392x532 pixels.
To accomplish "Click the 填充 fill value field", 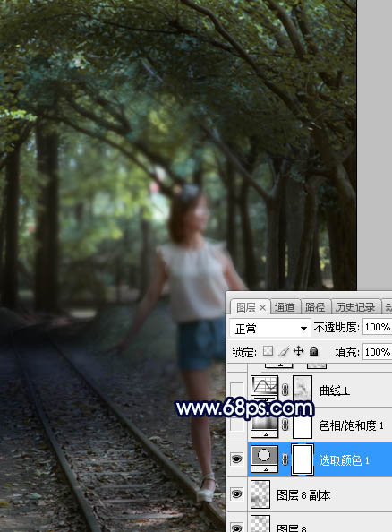I will coord(377,352).
